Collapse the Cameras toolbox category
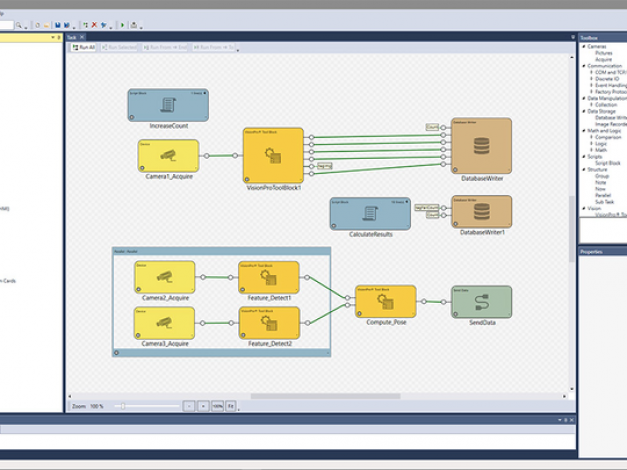Image resolution: width=627 pixels, height=470 pixels. point(584,47)
